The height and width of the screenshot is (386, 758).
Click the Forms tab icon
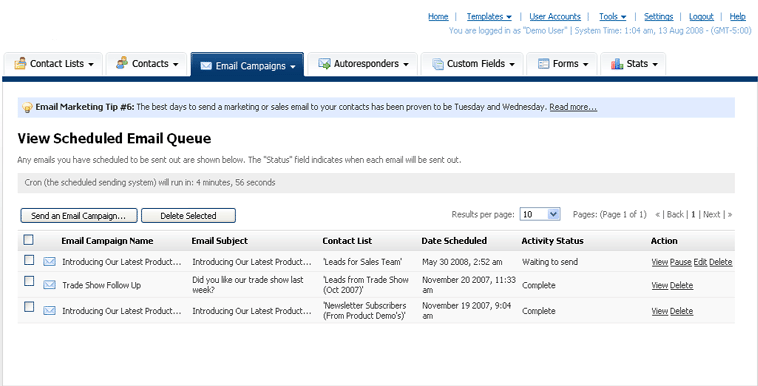pos(543,64)
